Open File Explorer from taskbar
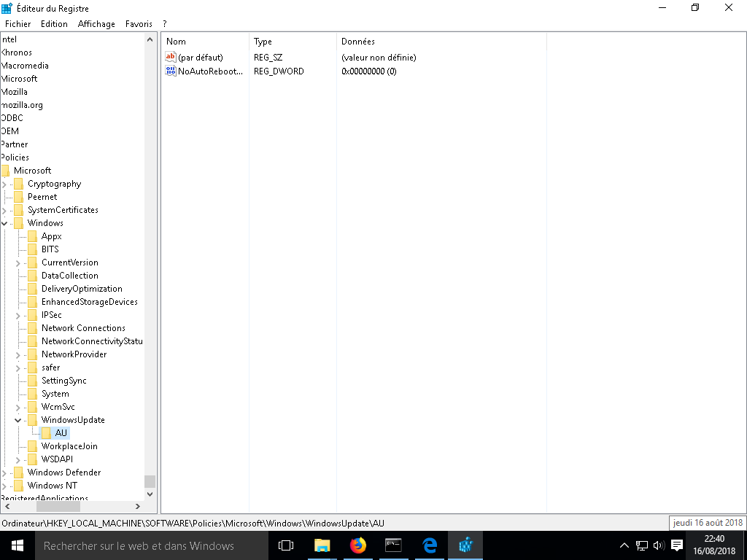The height and width of the screenshot is (560, 747). point(322,545)
